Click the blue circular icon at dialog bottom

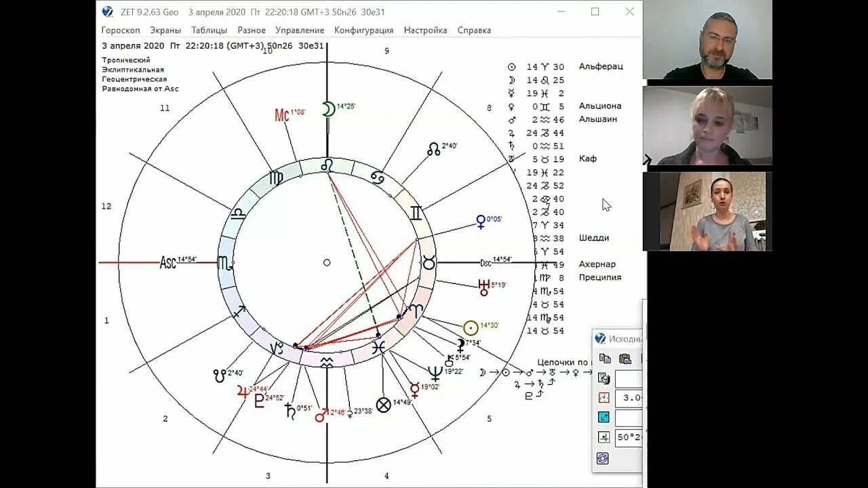point(602,459)
